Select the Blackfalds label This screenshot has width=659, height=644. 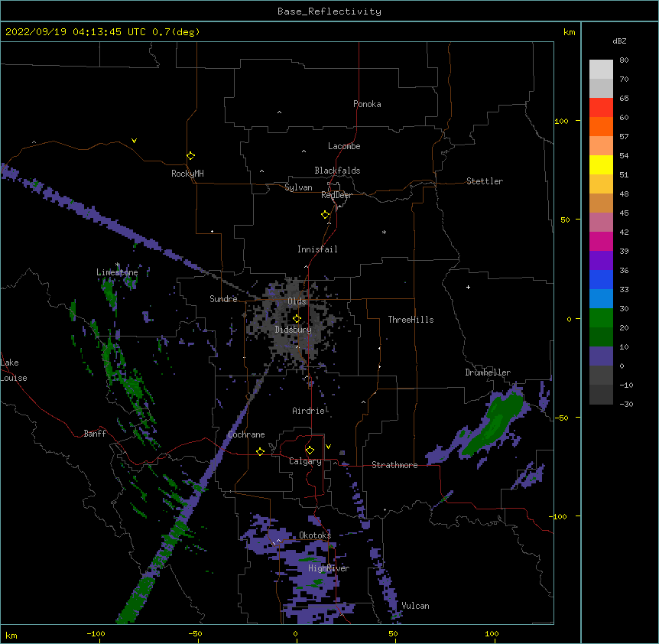(x=337, y=171)
